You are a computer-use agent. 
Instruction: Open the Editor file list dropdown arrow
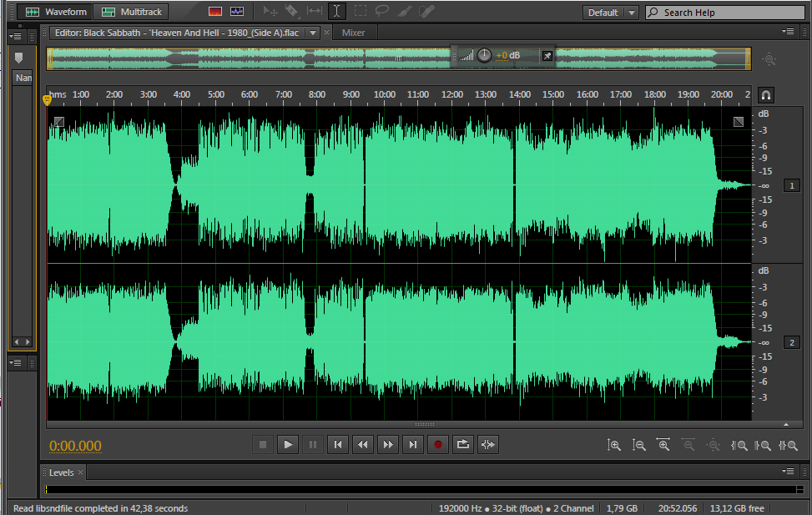pos(313,33)
